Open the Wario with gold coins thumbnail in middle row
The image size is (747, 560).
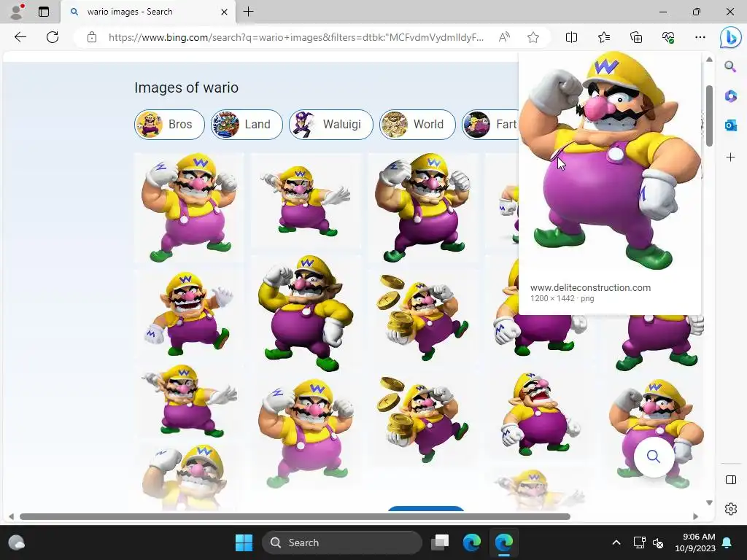(422, 317)
